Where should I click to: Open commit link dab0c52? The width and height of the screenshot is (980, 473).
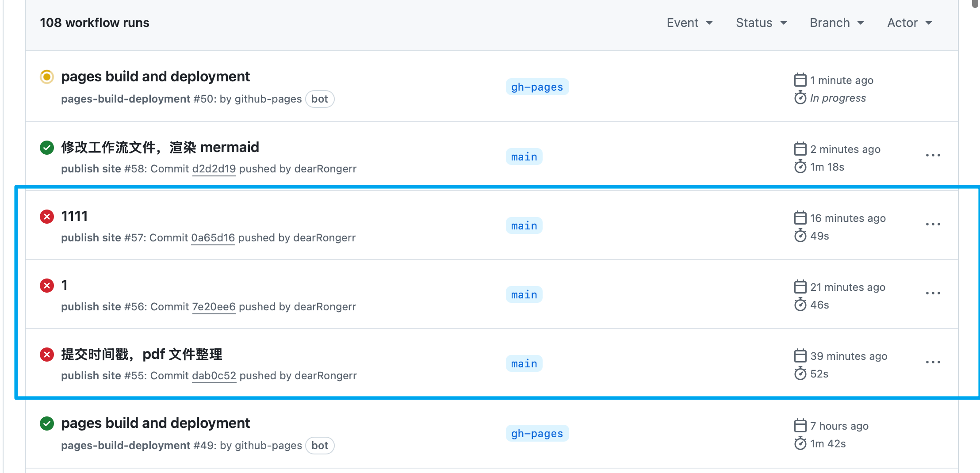click(214, 376)
